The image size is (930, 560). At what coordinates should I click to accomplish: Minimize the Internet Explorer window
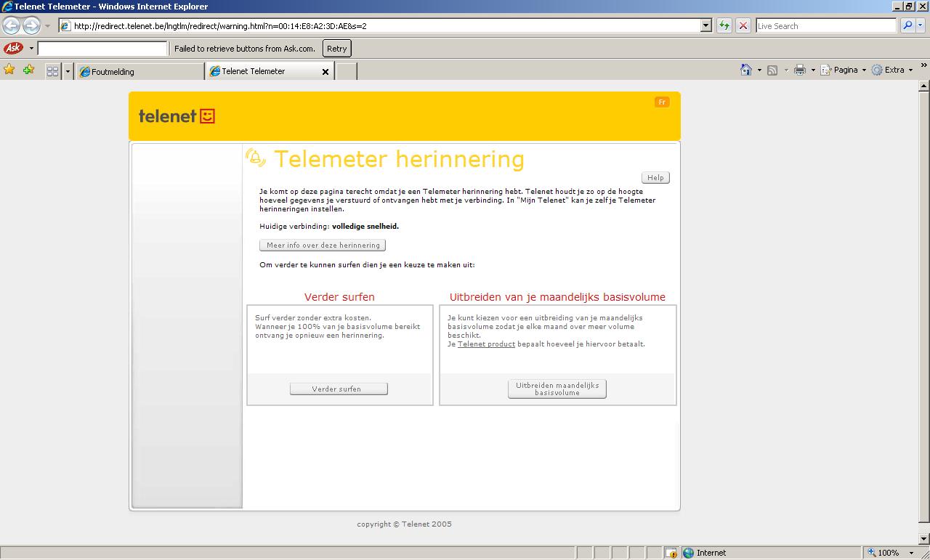[x=897, y=7]
